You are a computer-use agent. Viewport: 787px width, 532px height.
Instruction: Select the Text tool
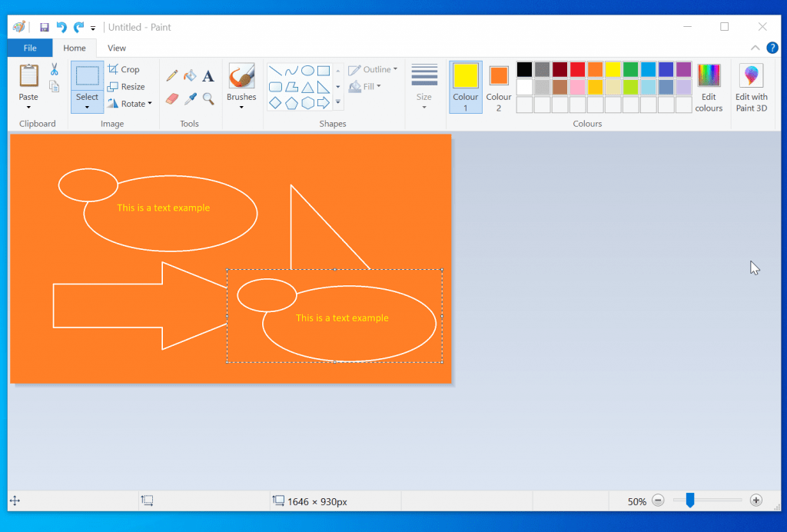click(x=208, y=75)
